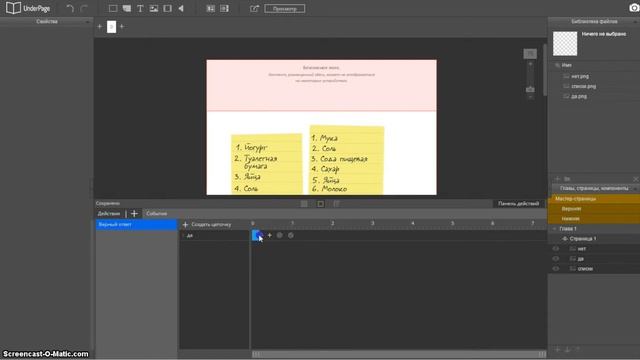Click the camera icon at top right

[x=634, y=8]
